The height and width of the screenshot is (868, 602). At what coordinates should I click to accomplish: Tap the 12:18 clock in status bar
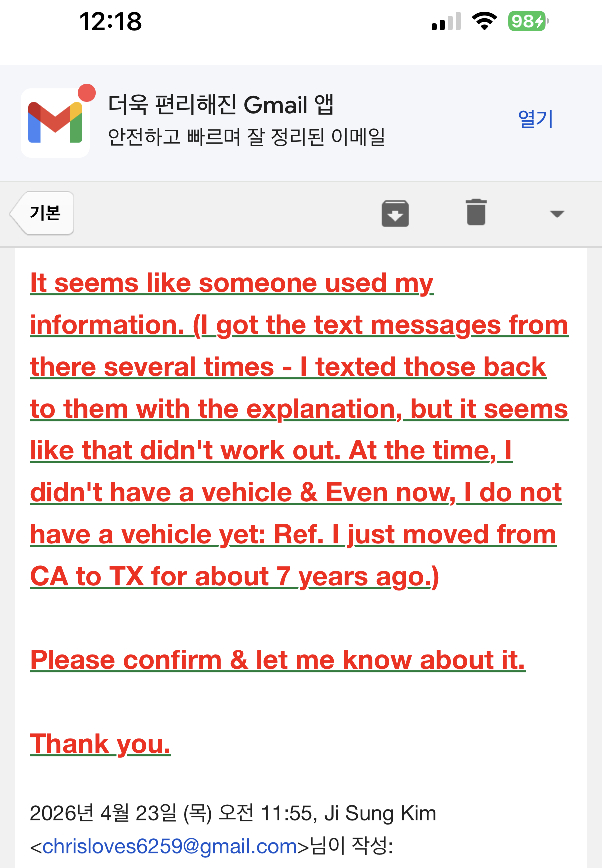111,22
